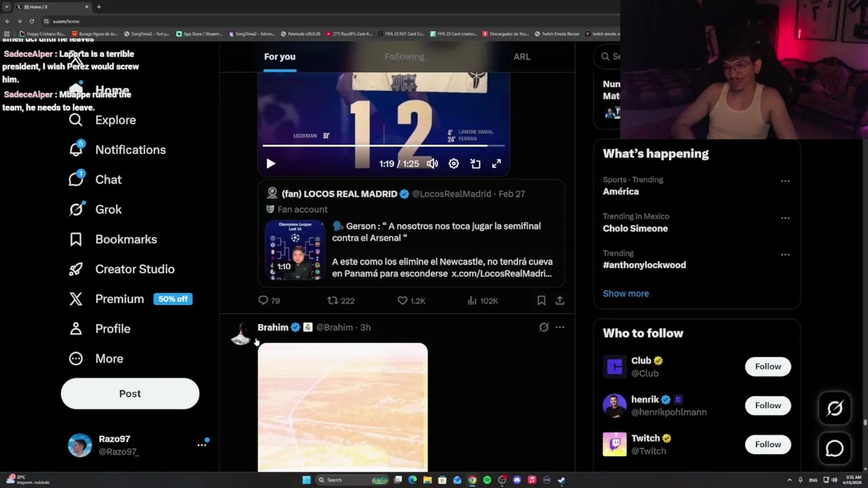Open video settings gear icon
868x488 pixels.
click(x=454, y=163)
